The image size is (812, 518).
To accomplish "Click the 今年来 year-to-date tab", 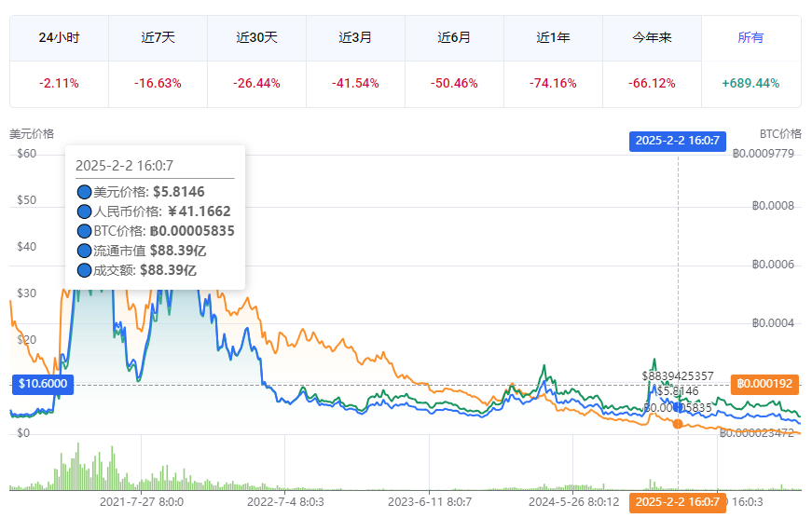I will point(652,38).
